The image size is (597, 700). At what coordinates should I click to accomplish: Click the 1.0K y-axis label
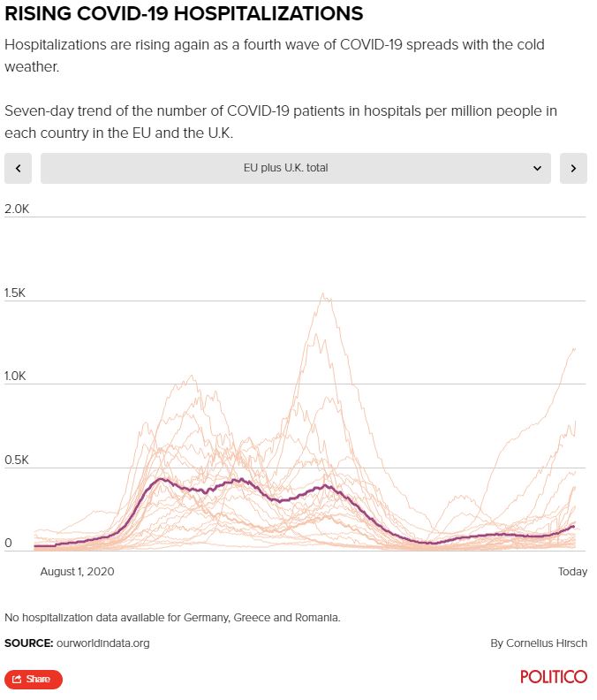click(x=17, y=376)
